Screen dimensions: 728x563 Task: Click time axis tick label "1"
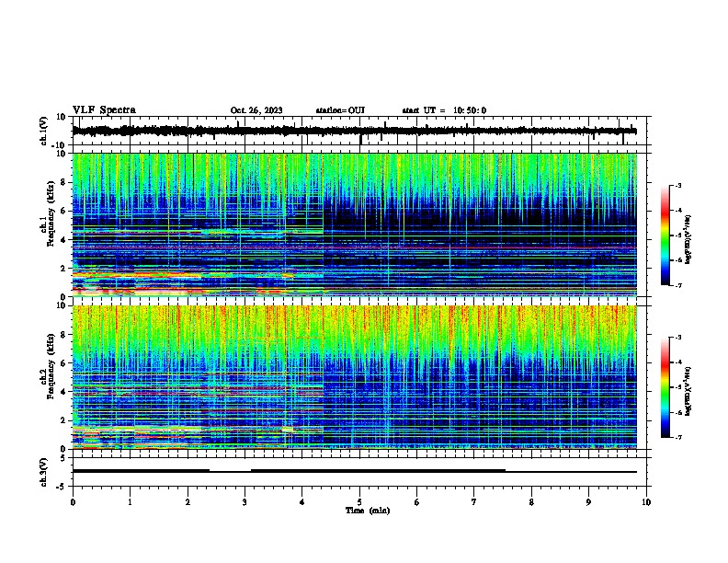pyautogui.click(x=130, y=502)
